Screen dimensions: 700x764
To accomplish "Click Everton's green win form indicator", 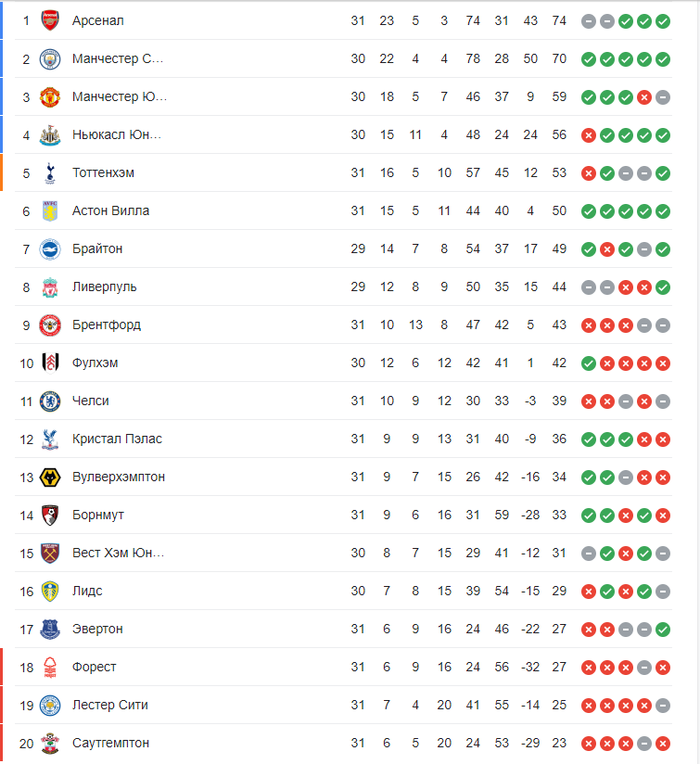I will [662, 629].
